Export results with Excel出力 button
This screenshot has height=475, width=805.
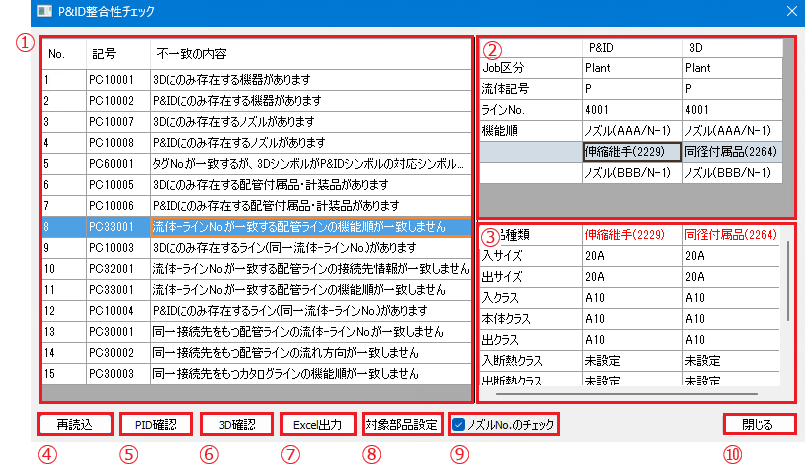pyautogui.click(x=317, y=424)
